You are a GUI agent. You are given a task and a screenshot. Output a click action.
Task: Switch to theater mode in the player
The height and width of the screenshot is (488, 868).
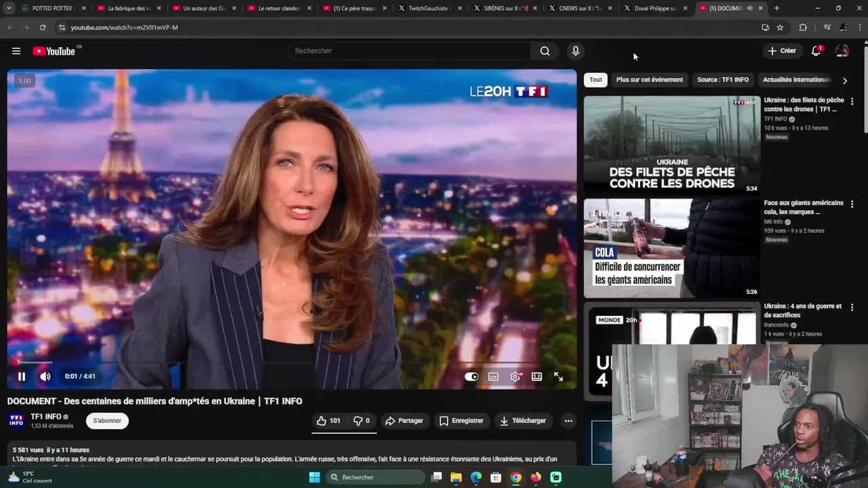tap(536, 377)
